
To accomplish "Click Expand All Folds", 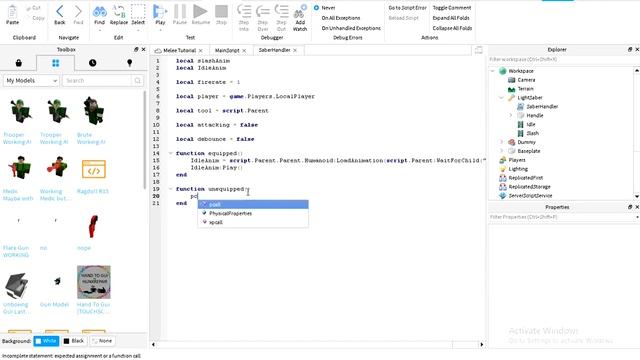I will (x=451, y=18).
